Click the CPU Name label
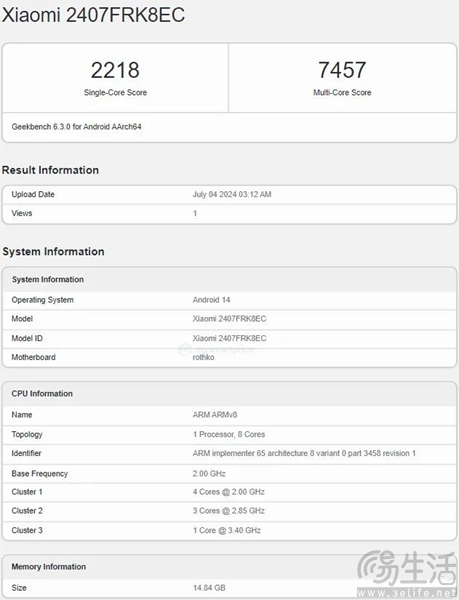This screenshot has width=459, height=600. [x=22, y=415]
